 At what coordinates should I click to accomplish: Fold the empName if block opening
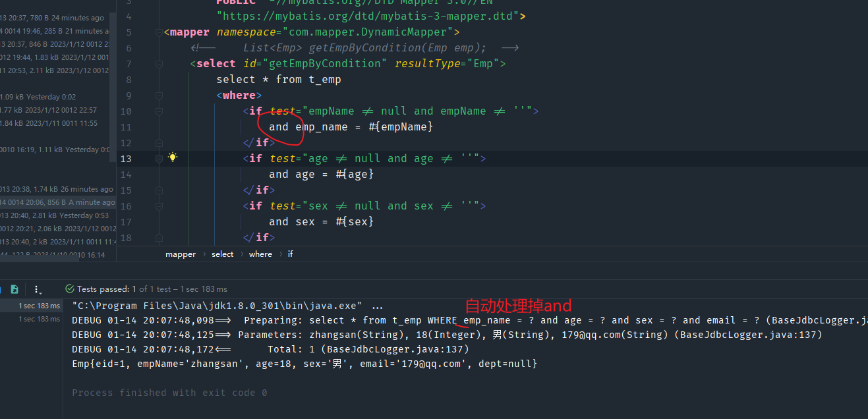159,111
